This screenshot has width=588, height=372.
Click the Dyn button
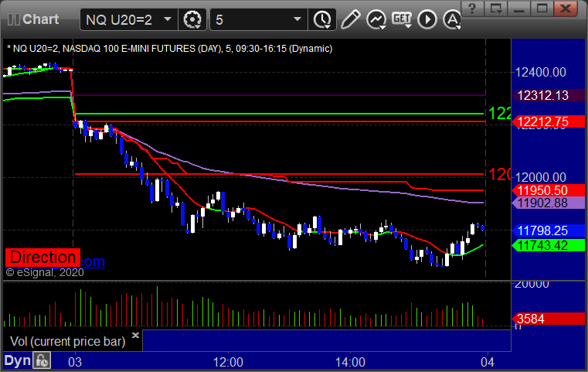(17, 360)
